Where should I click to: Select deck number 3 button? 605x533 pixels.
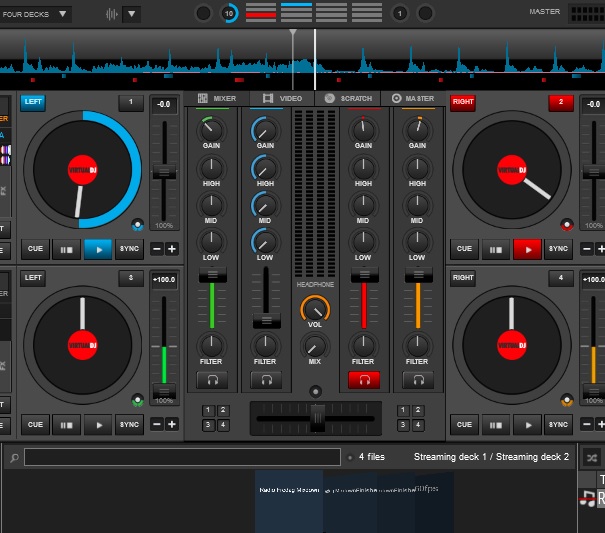coord(131,278)
